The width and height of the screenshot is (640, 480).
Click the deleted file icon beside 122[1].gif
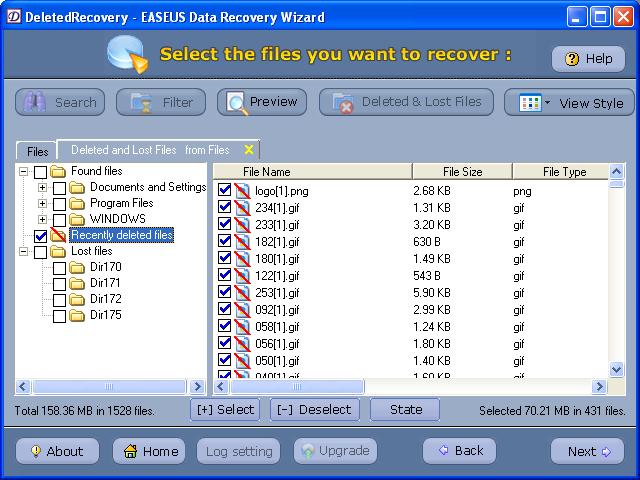pyautogui.click(x=242, y=276)
